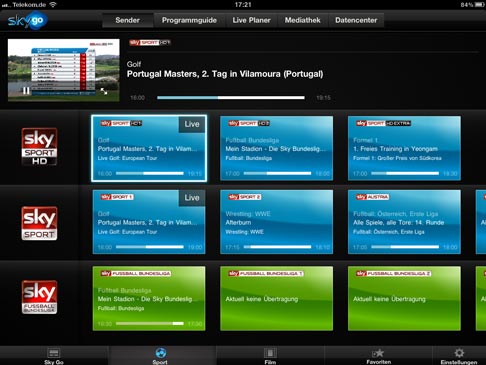Select Formel 1 Freies Training Yeongam tile
486x365 pixels.
click(404, 148)
